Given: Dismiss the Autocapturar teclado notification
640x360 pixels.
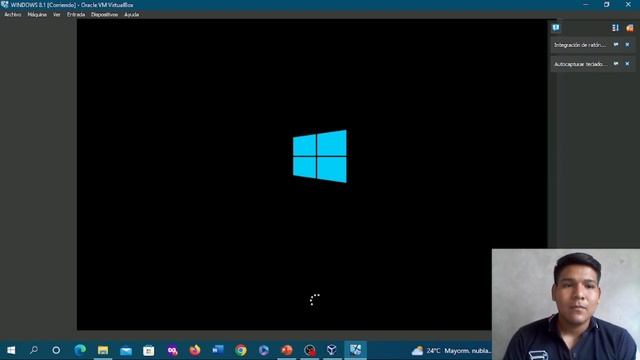Looking at the screenshot, I should click(627, 64).
